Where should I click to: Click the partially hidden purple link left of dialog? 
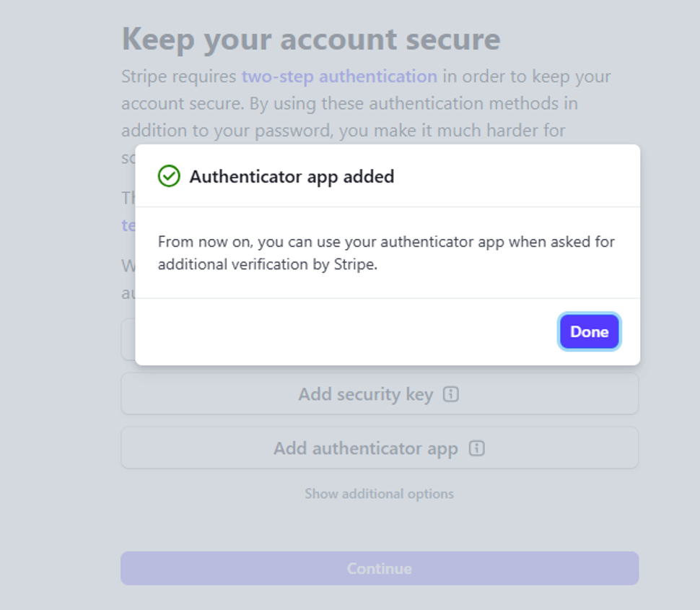pyautogui.click(x=128, y=225)
